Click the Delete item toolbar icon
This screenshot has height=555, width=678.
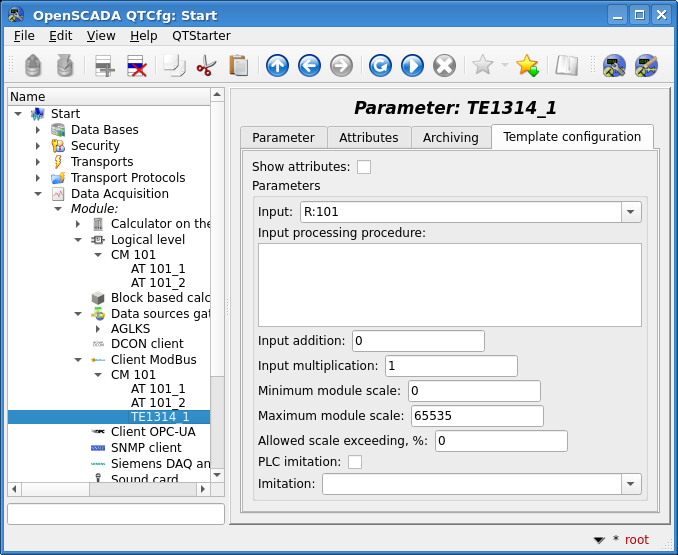pos(137,66)
